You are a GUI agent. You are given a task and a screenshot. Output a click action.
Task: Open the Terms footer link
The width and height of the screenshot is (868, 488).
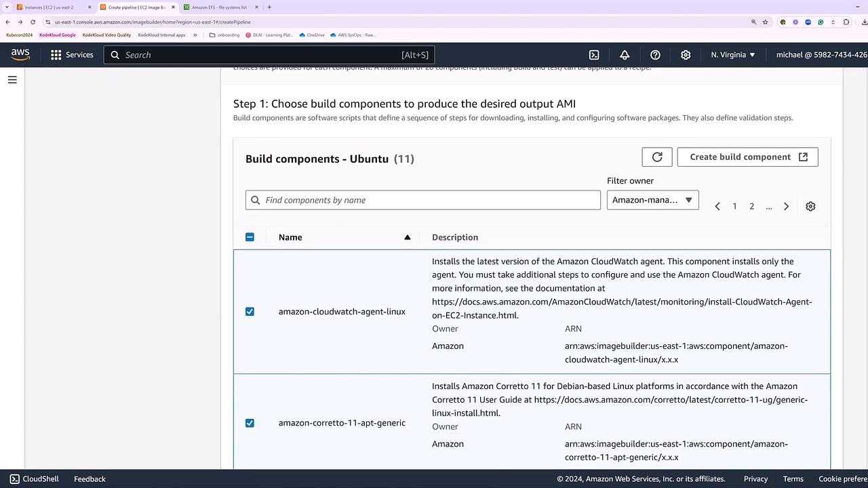(793, 479)
